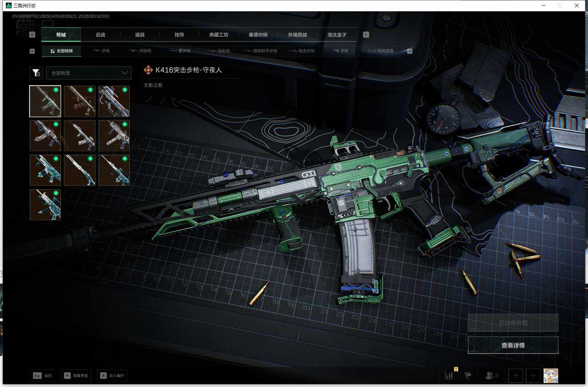
Task: Click the 已应用外观 applied skin button
Action: click(x=513, y=323)
